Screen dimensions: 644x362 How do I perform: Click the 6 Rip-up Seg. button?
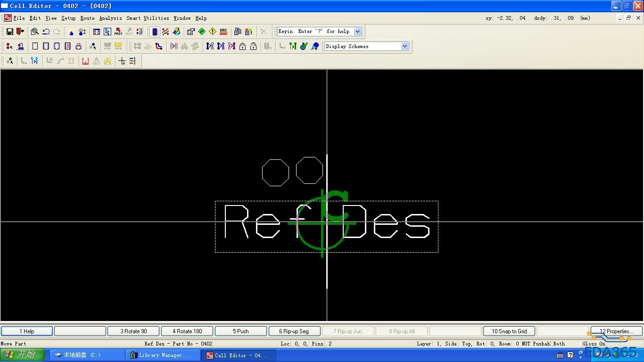(294, 331)
